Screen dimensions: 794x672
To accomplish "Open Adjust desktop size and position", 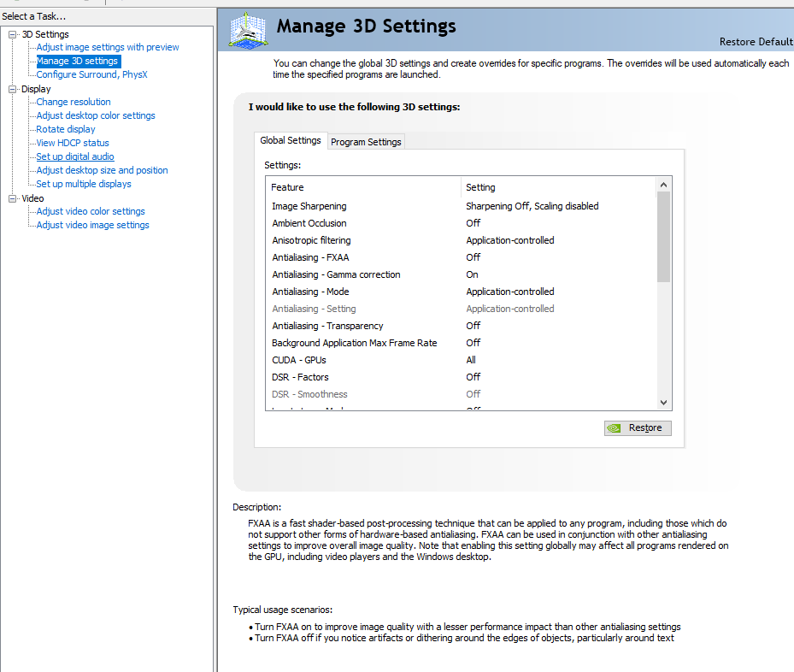I will coord(102,170).
